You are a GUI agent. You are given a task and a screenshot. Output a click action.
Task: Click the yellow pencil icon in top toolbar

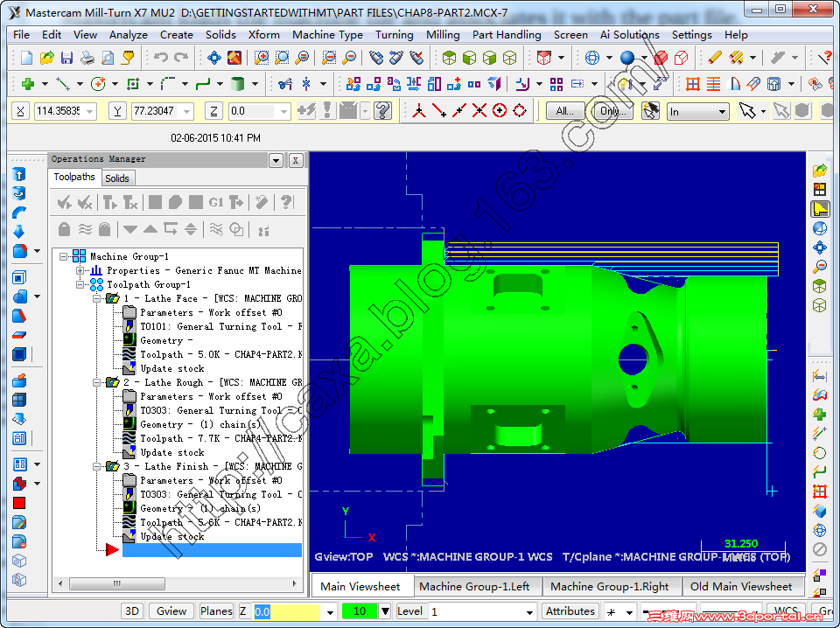(715, 57)
